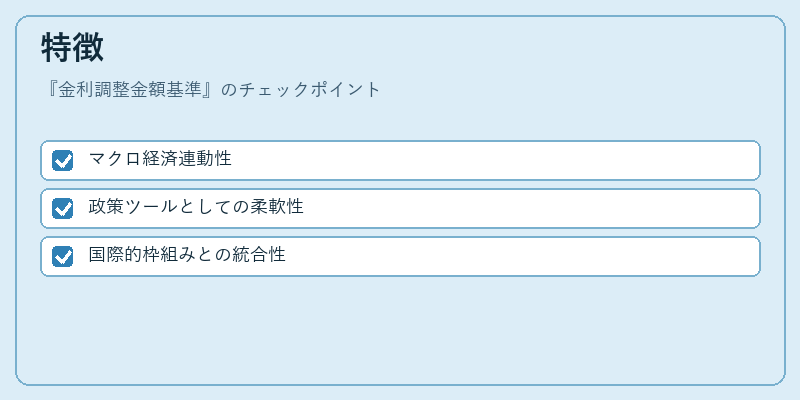Viewport: 800px width, 400px height.
Task: Disable the 国際的枠組みとの統合性 checkbox
Action: pyautogui.click(x=63, y=257)
